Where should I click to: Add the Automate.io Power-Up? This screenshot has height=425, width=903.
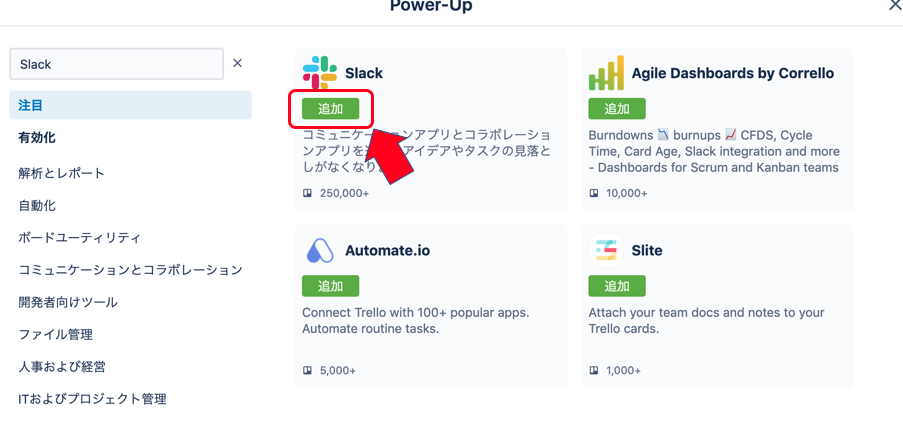(331, 286)
